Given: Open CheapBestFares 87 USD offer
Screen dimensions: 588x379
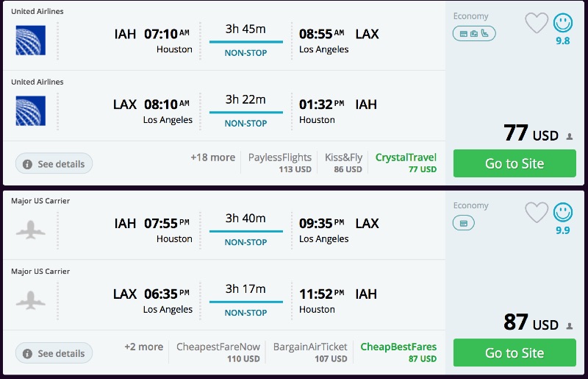Looking at the screenshot, I should point(398,353).
